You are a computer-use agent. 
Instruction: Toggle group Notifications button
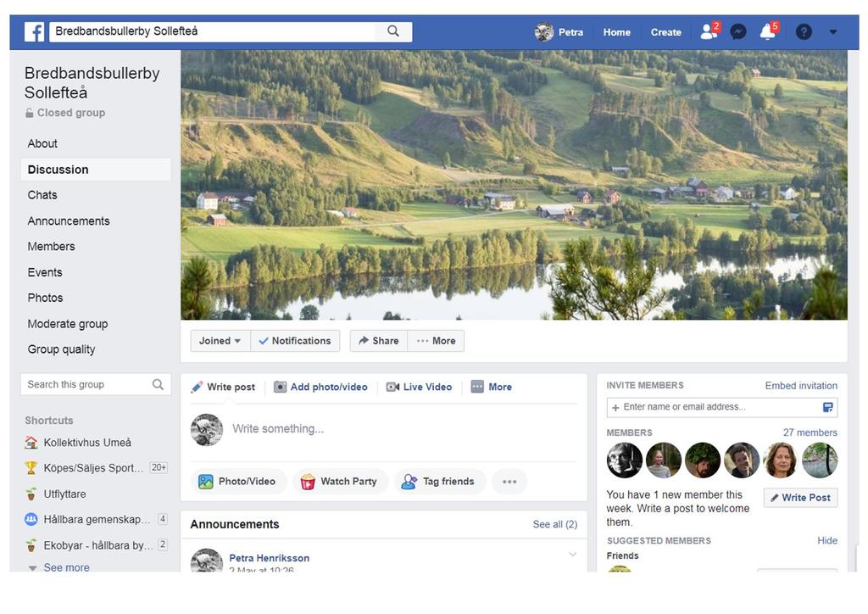point(295,340)
